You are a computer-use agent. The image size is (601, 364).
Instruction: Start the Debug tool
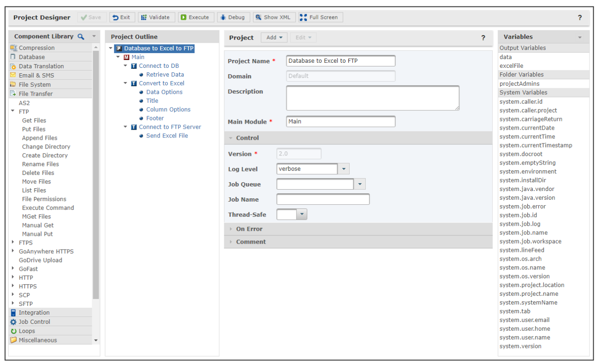click(x=233, y=18)
